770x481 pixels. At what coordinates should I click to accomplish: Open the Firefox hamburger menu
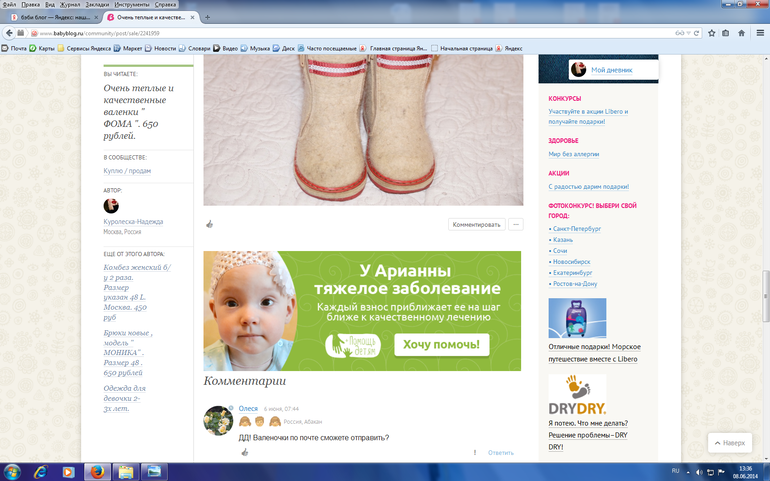[760, 33]
